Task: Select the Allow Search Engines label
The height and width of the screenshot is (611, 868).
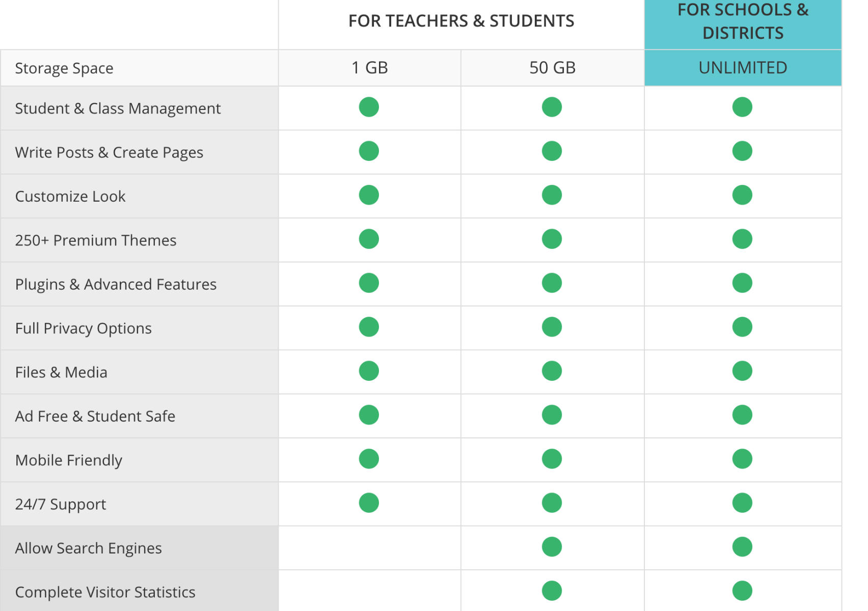Action: tap(89, 548)
